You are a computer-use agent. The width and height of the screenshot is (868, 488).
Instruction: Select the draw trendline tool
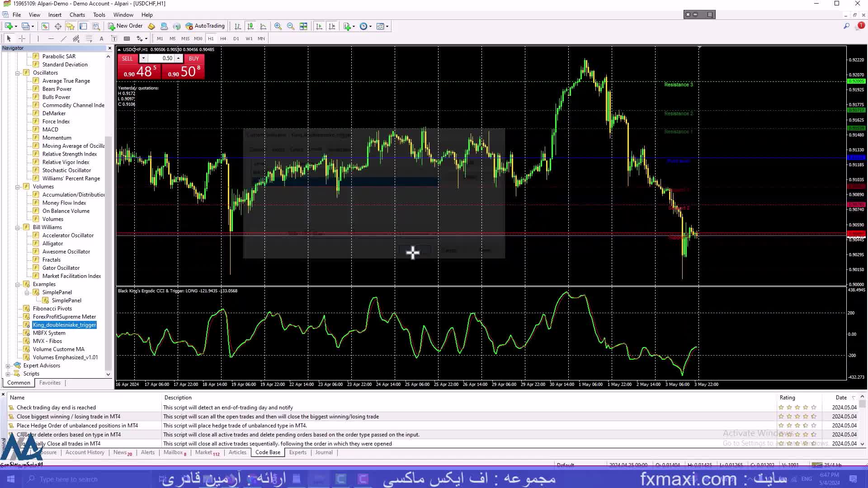(63, 38)
